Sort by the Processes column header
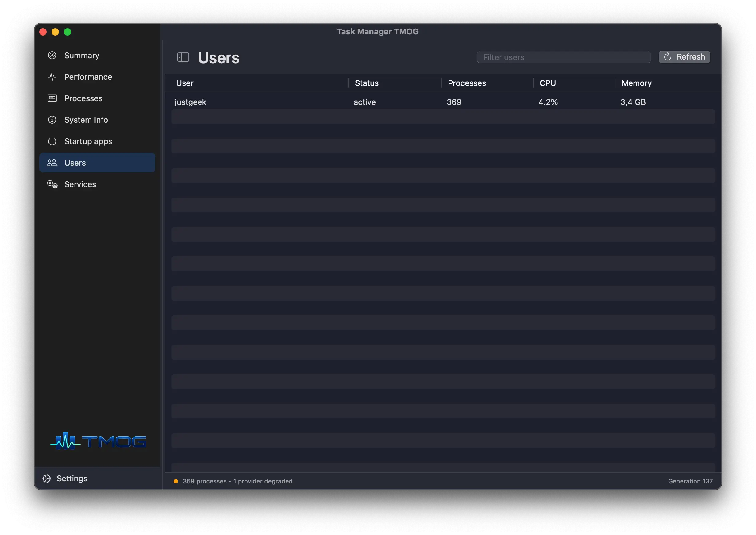756x535 pixels. click(467, 83)
